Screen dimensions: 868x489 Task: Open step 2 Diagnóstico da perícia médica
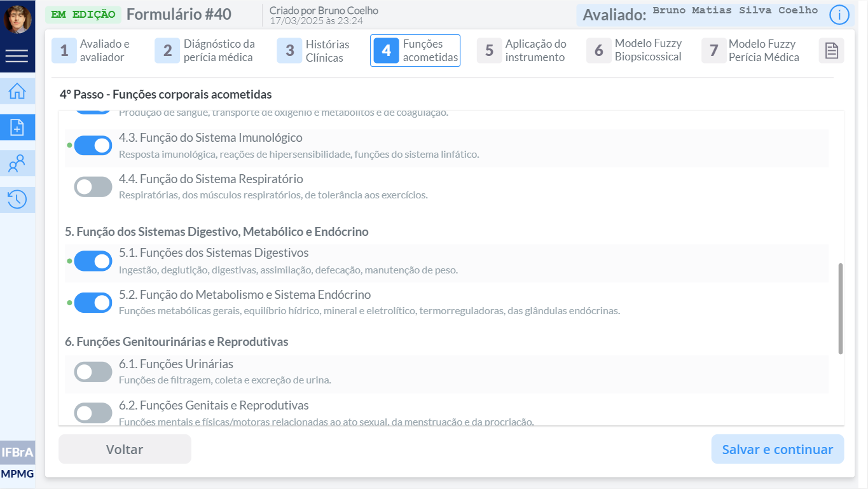click(x=205, y=51)
